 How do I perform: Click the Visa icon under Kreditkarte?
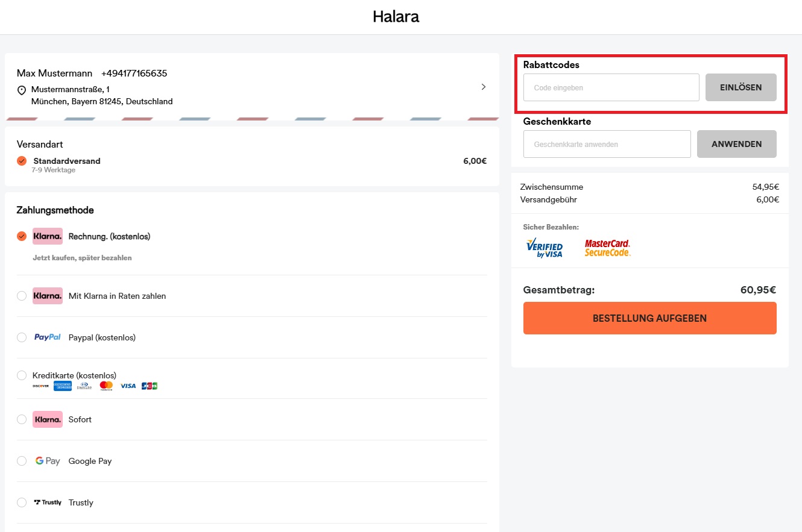click(x=128, y=386)
